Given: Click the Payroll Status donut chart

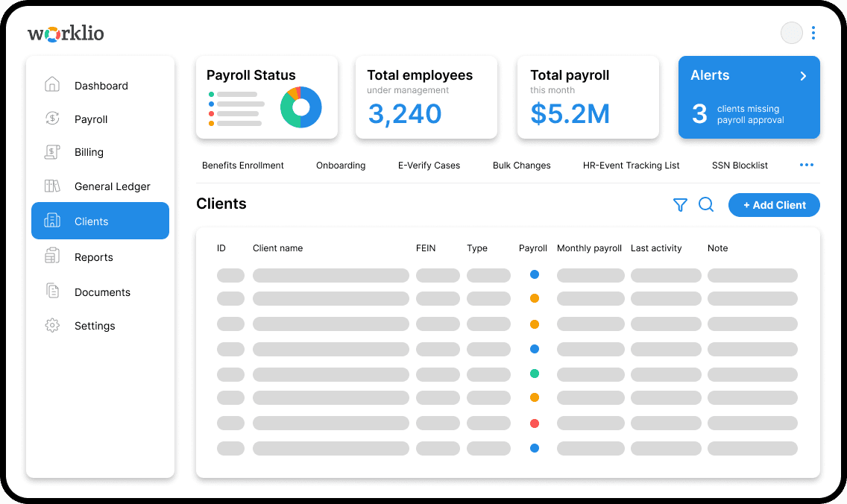Looking at the screenshot, I should tap(300, 107).
